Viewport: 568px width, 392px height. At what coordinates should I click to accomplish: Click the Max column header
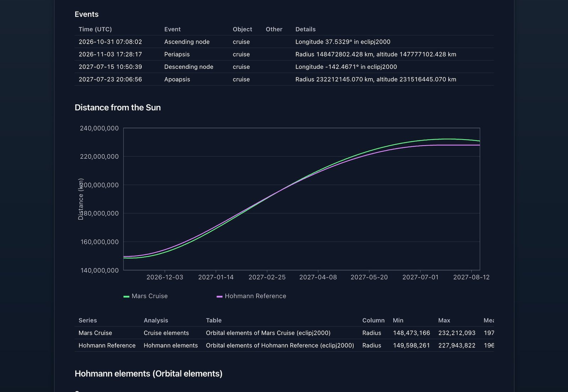coord(444,320)
